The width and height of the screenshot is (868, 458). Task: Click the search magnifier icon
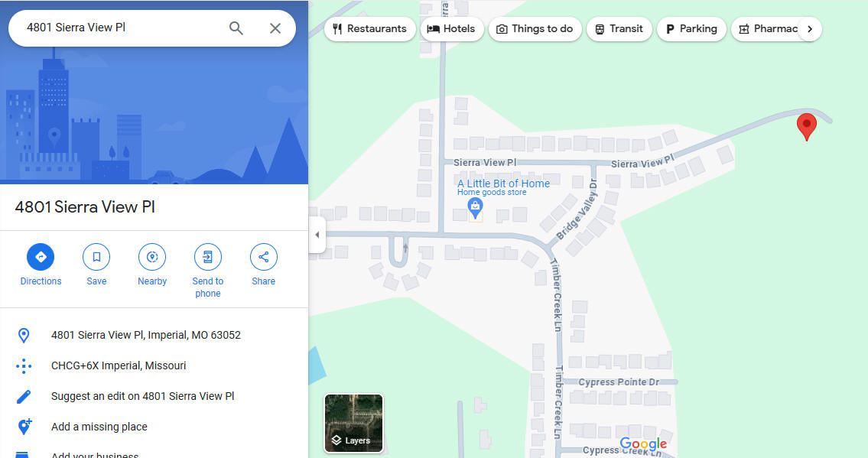tap(236, 28)
